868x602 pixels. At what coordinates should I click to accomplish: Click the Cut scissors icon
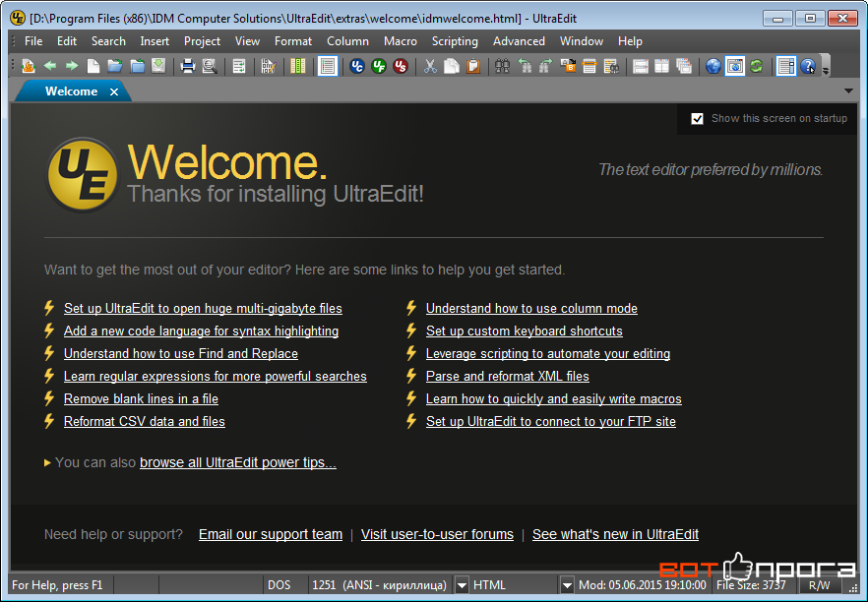pos(430,67)
